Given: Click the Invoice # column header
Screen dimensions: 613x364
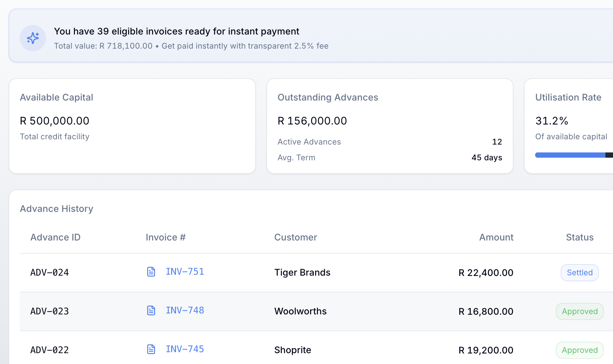Looking at the screenshot, I should pos(166,237).
